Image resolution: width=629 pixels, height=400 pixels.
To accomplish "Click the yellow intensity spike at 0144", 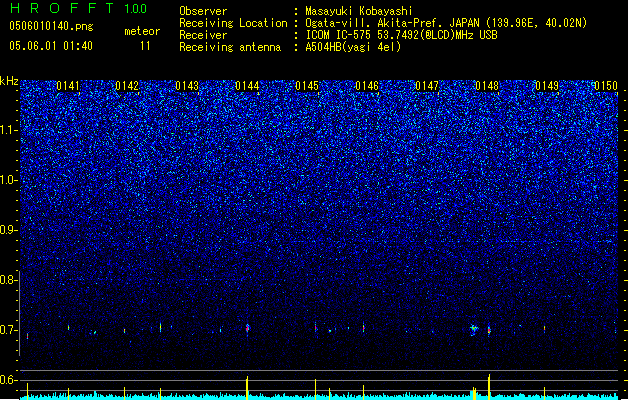I will [x=247, y=388].
